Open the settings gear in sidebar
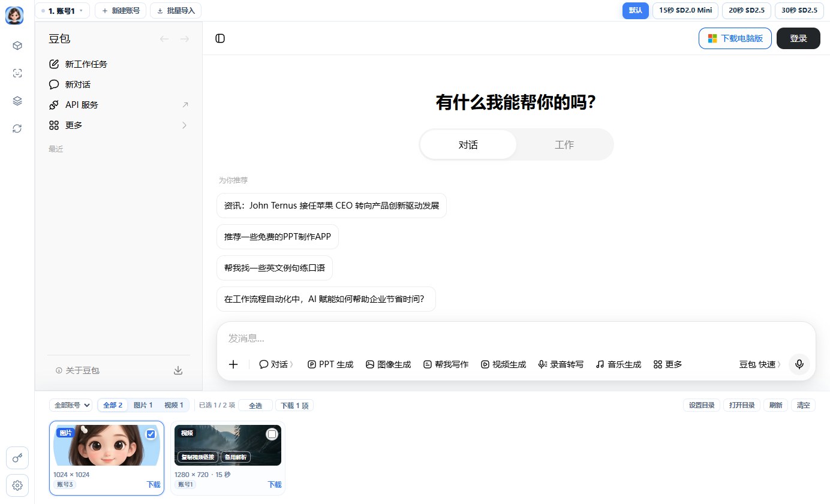Screen dimensions: 830x504 (x=17, y=485)
